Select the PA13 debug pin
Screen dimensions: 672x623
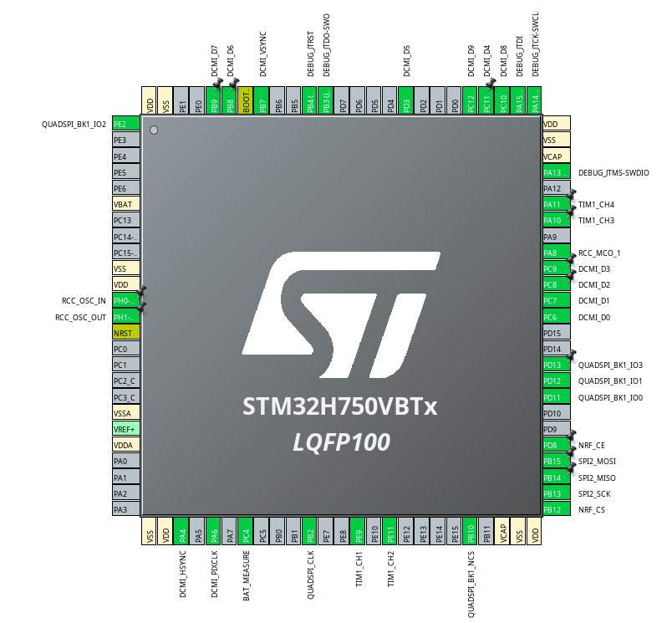(x=556, y=172)
